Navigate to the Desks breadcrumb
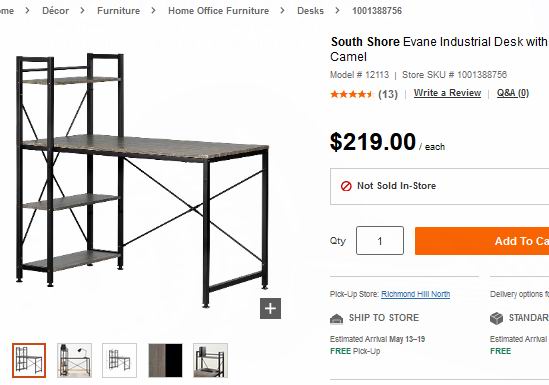This screenshot has height=385, width=549. pyautogui.click(x=310, y=11)
